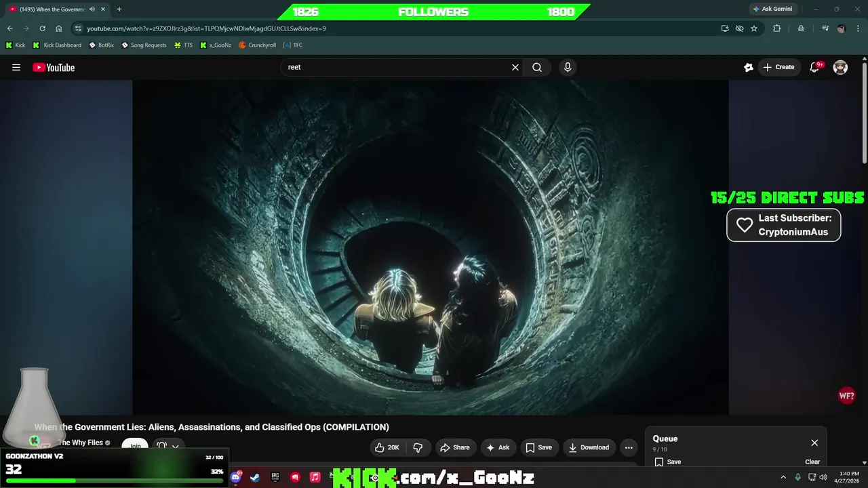Open the BotRix bookmark
This screenshot has width=868, height=488.
tap(102, 45)
